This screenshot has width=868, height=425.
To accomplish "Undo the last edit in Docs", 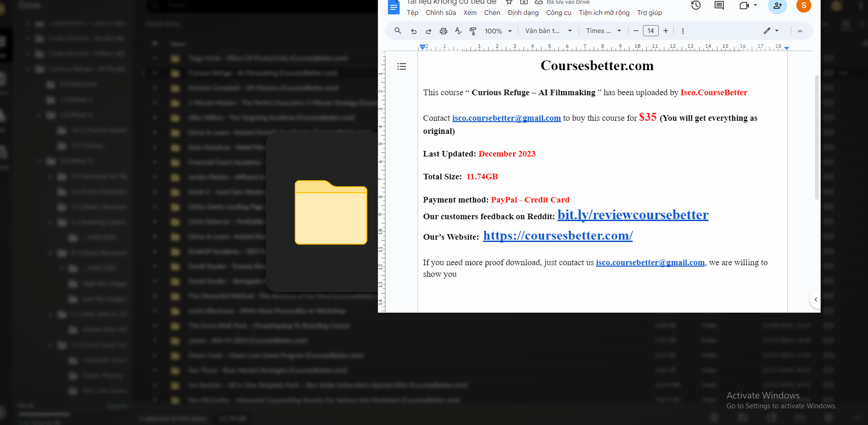I will pos(413,31).
